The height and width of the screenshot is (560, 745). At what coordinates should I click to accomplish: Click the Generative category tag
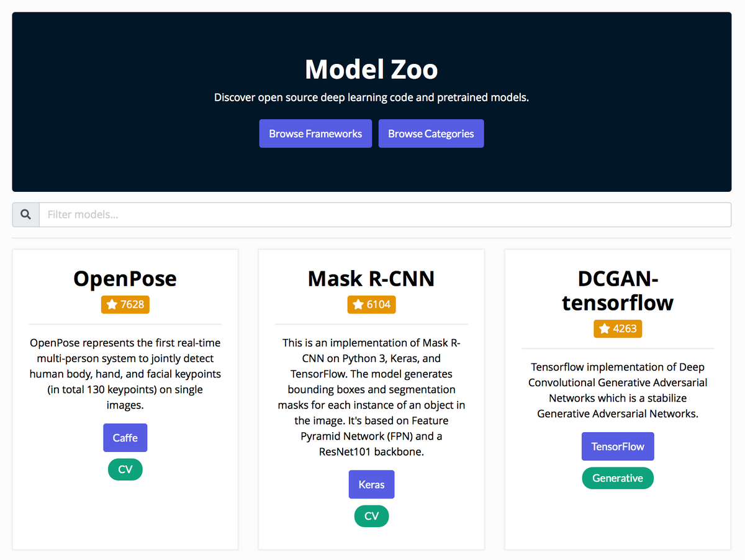pyautogui.click(x=618, y=478)
